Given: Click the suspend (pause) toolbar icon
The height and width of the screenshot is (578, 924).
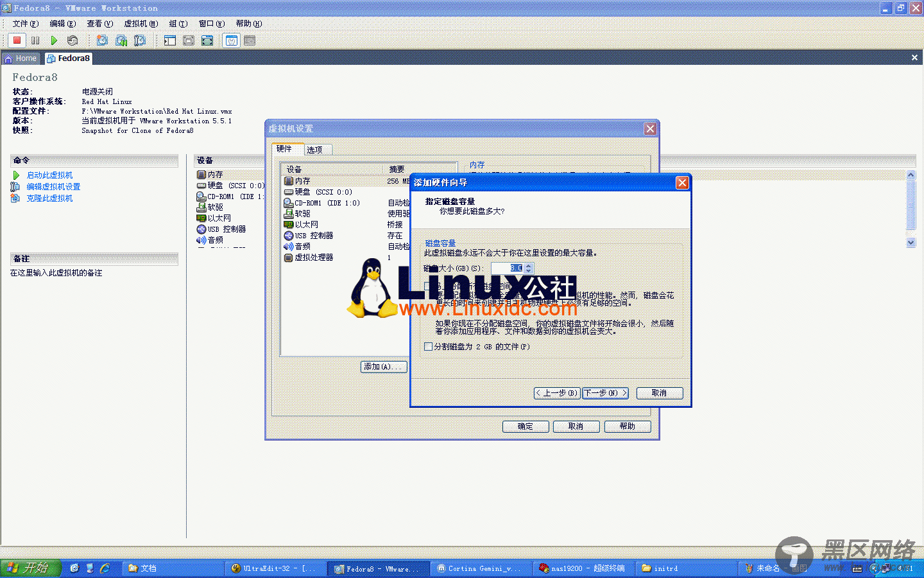Looking at the screenshot, I should coord(35,40).
